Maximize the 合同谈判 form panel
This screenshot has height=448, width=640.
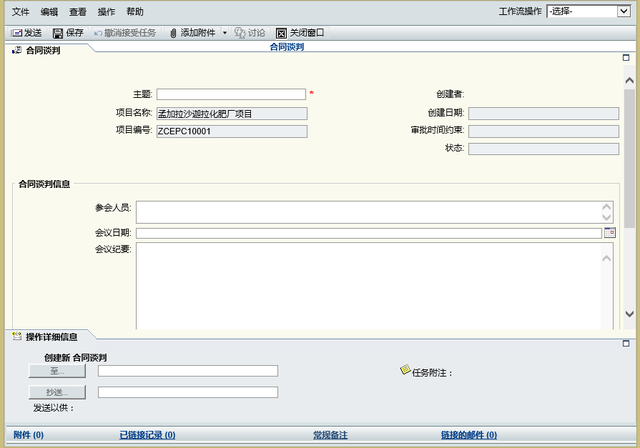(x=626, y=58)
